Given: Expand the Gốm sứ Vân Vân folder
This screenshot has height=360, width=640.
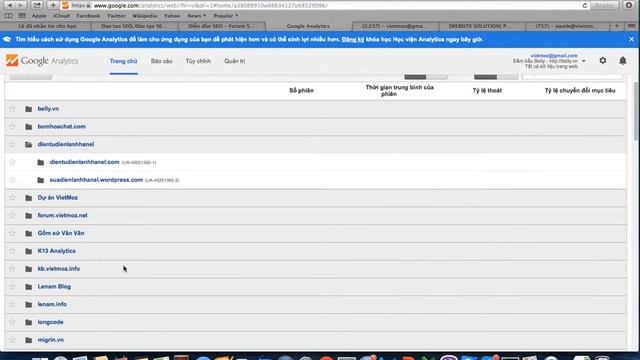Looking at the screenshot, I should pos(29,233).
